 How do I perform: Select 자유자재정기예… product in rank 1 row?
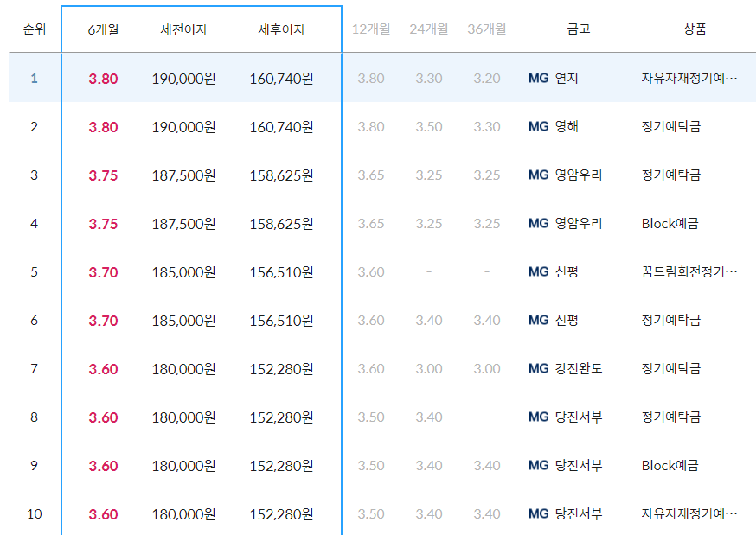click(689, 78)
